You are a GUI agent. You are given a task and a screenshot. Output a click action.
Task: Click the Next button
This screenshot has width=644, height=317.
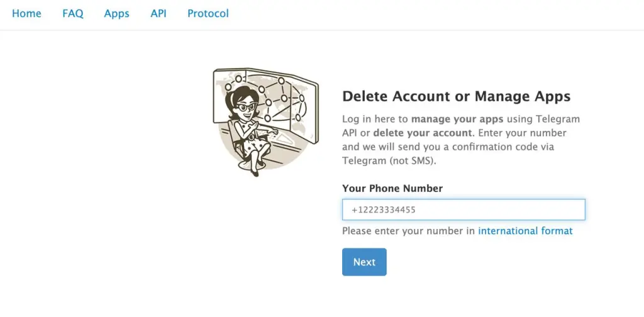(364, 262)
